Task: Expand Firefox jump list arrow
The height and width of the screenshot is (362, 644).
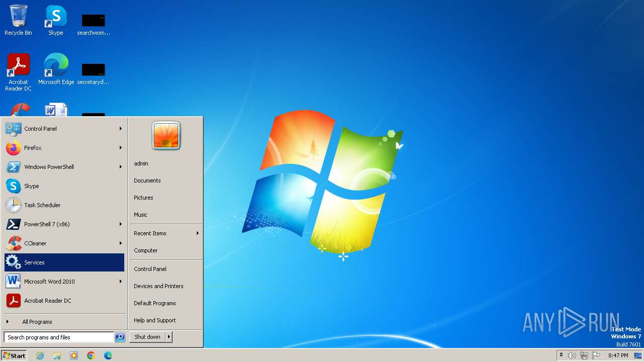Action: (x=121, y=148)
